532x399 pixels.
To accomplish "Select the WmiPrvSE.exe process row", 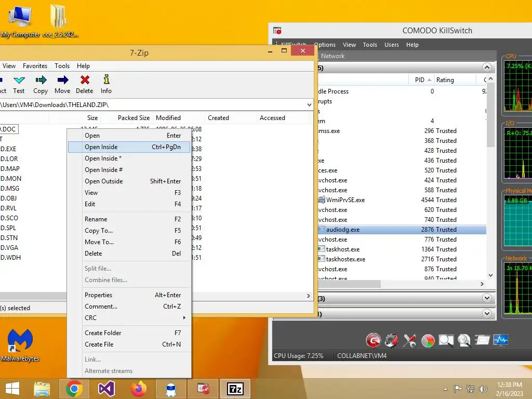I will point(402,200).
